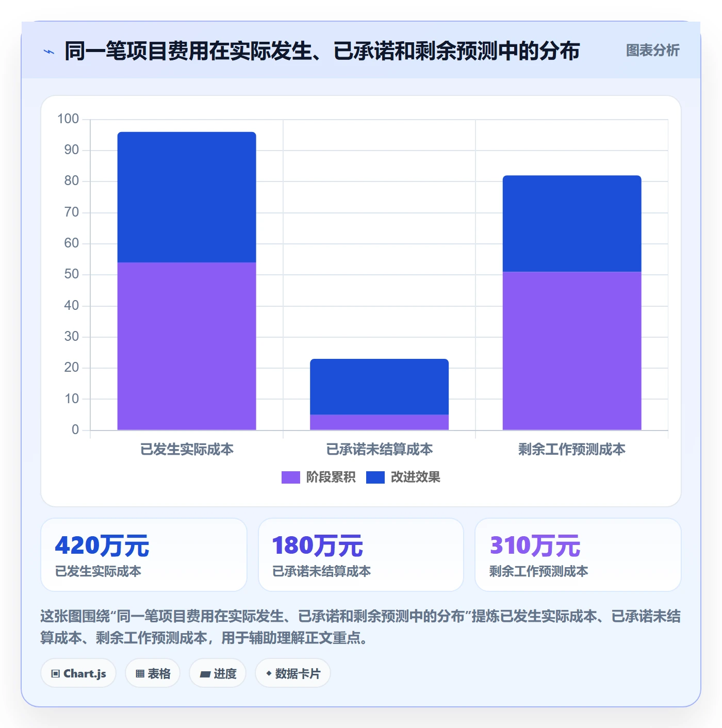Viewport: 722px width, 728px height.
Task: Click the blue segment of 已承诺未结算成本 bar
Action: point(379,387)
